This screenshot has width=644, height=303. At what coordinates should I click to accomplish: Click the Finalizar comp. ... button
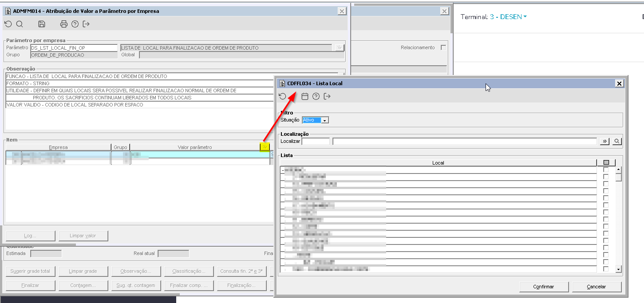tap(189, 285)
